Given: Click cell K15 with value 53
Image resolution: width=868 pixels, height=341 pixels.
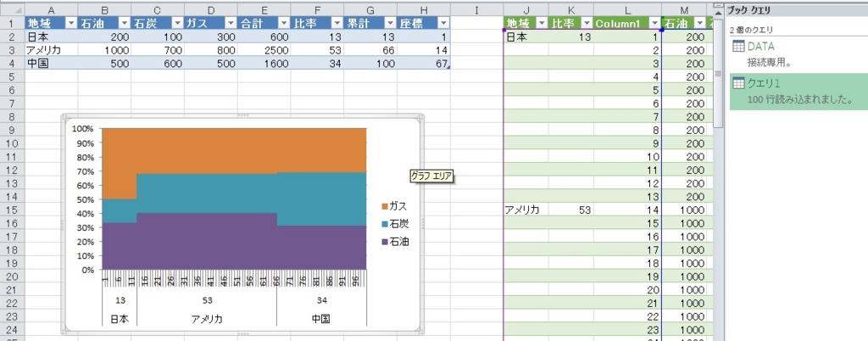Looking at the screenshot, I should coord(571,210).
